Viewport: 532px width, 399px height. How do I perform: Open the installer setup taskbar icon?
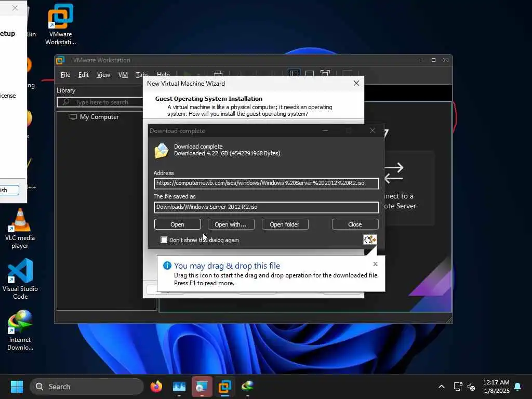tap(202, 387)
